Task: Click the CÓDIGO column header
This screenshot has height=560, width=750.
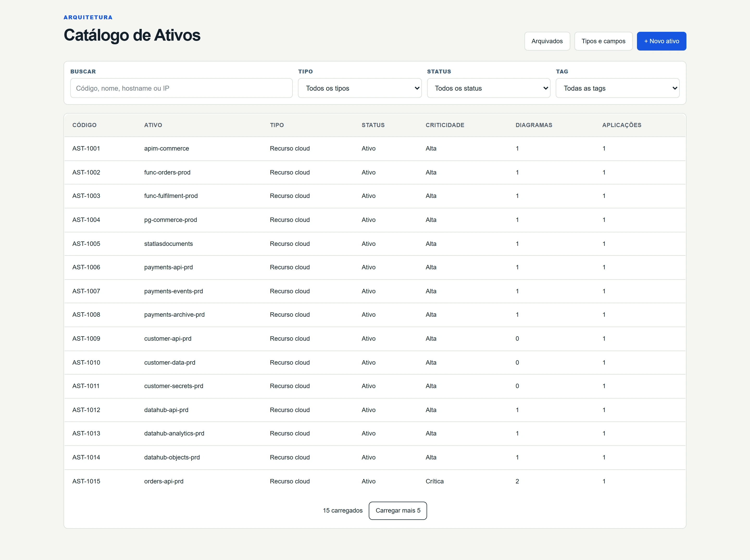Action: click(x=84, y=125)
